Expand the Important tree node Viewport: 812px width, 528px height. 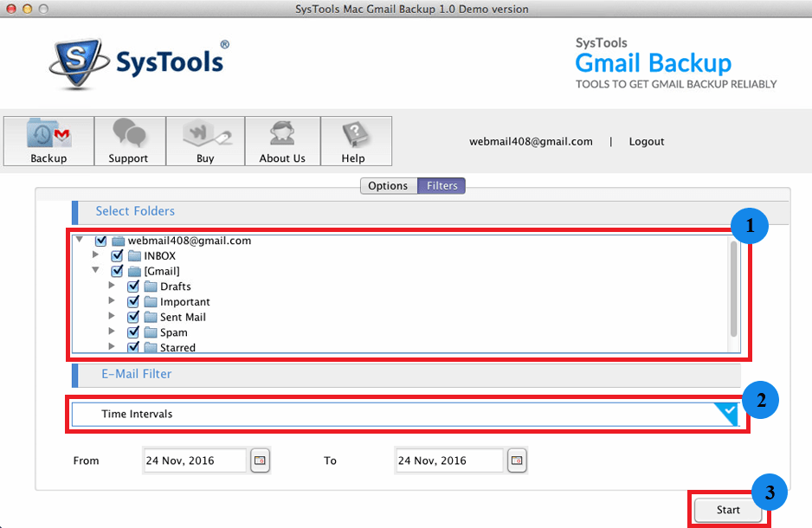click(x=112, y=300)
